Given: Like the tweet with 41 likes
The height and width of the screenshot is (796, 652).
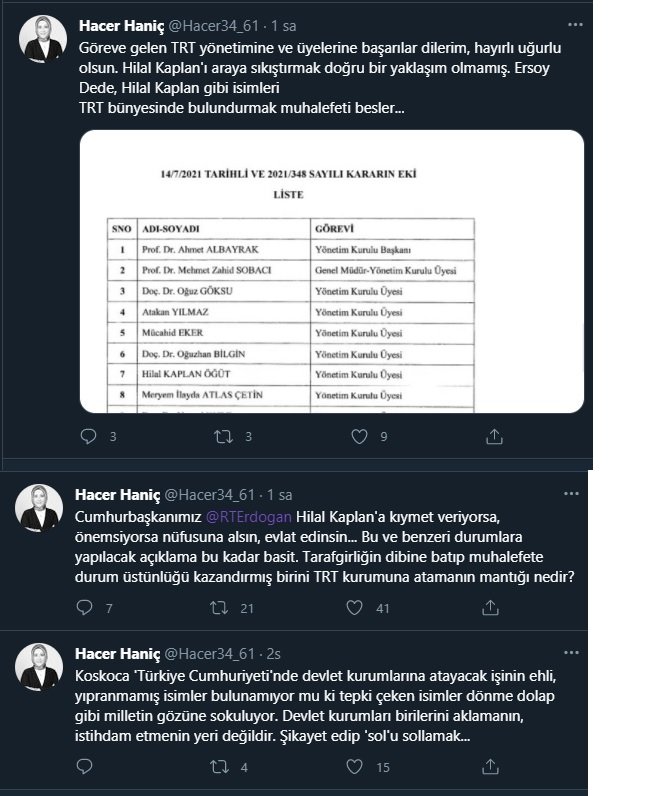Looking at the screenshot, I should [354, 608].
